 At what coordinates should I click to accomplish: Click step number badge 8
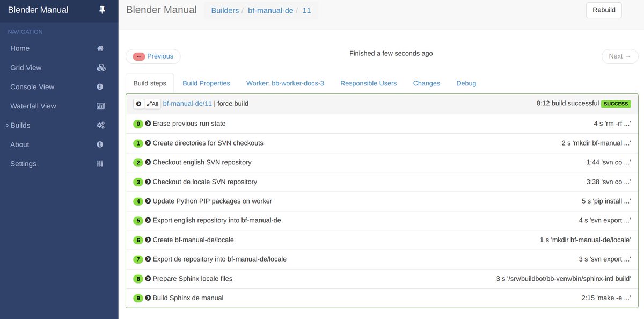(138, 279)
